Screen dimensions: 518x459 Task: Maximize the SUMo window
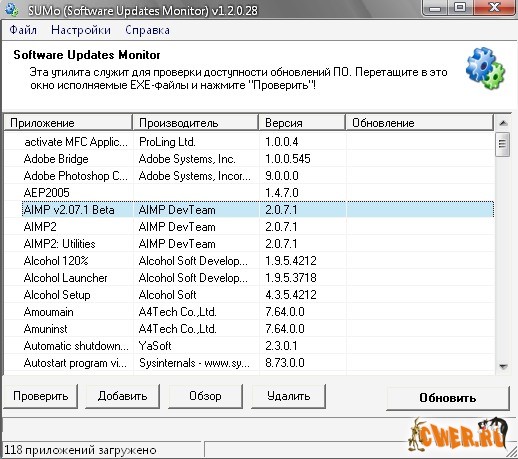tap(460, 7)
